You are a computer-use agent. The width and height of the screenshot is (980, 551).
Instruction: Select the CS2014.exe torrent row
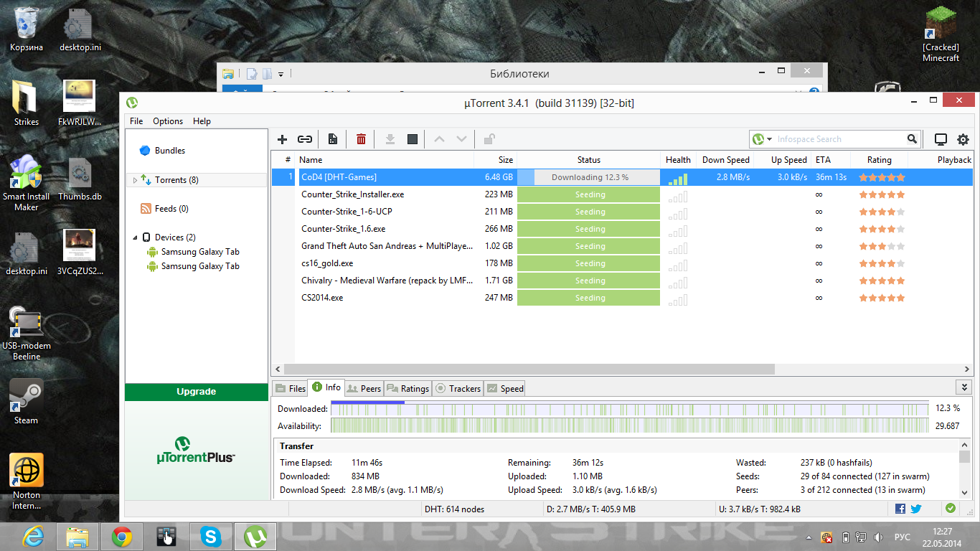[622, 298]
